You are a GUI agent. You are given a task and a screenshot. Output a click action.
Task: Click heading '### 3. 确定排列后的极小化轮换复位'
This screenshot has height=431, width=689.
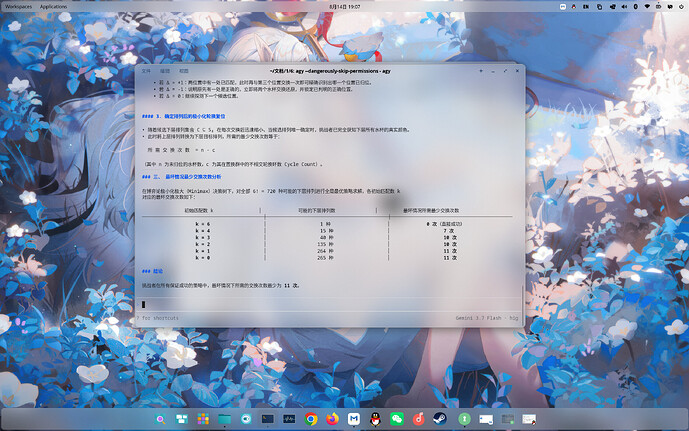[183, 116]
